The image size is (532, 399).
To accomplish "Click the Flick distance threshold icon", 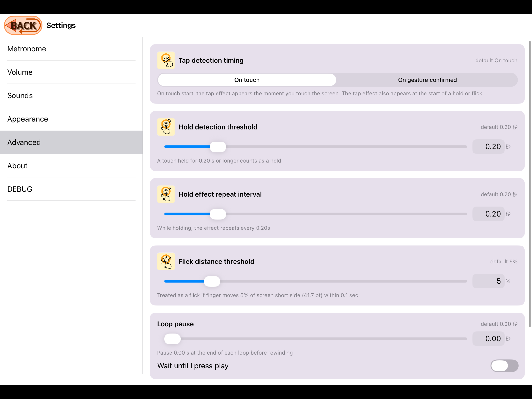I will pos(166,262).
